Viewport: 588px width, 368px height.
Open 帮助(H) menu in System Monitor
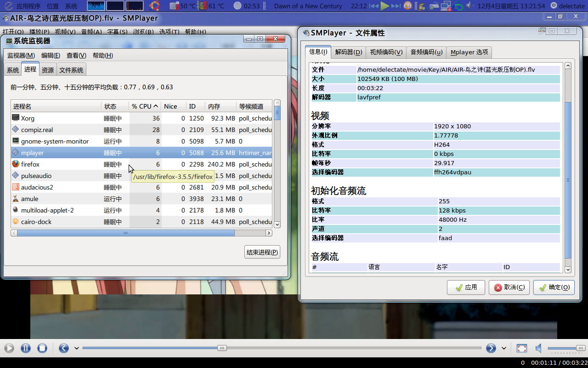(x=103, y=55)
